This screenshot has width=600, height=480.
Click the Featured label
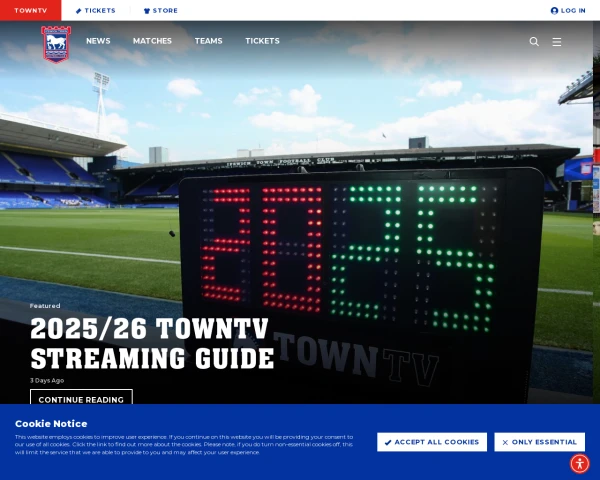pos(45,306)
